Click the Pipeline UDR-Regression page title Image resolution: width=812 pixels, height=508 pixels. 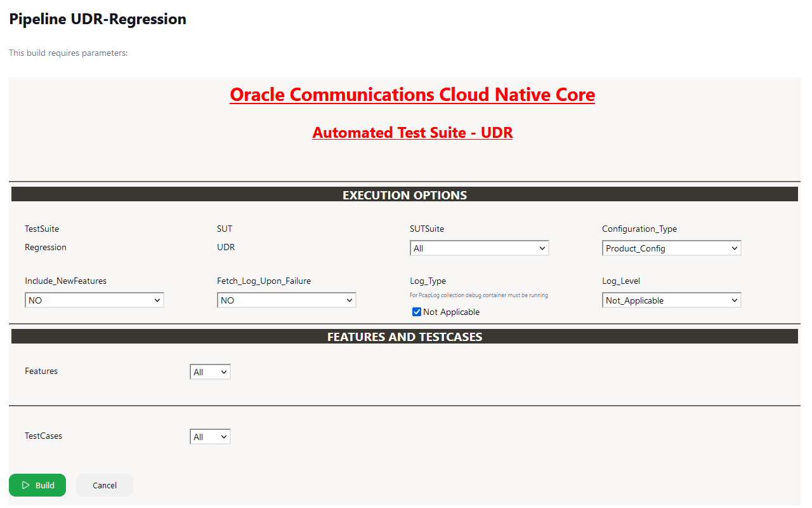pyautogui.click(x=98, y=19)
